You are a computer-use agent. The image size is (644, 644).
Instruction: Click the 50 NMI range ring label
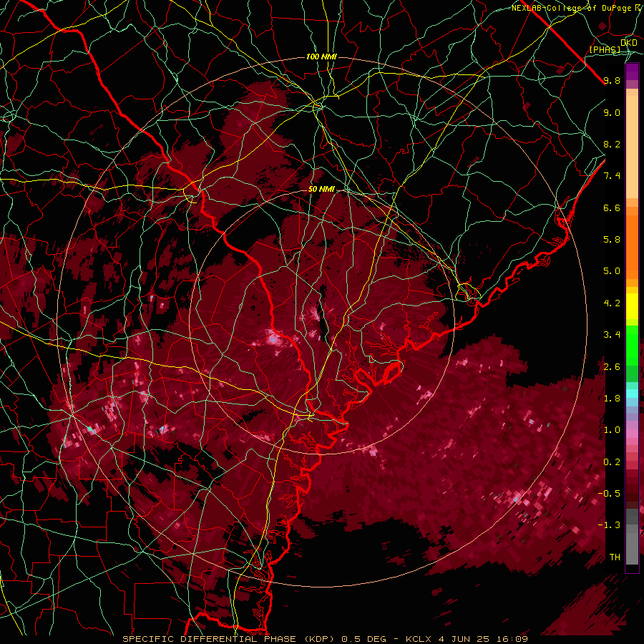click(x=321, y=189)
